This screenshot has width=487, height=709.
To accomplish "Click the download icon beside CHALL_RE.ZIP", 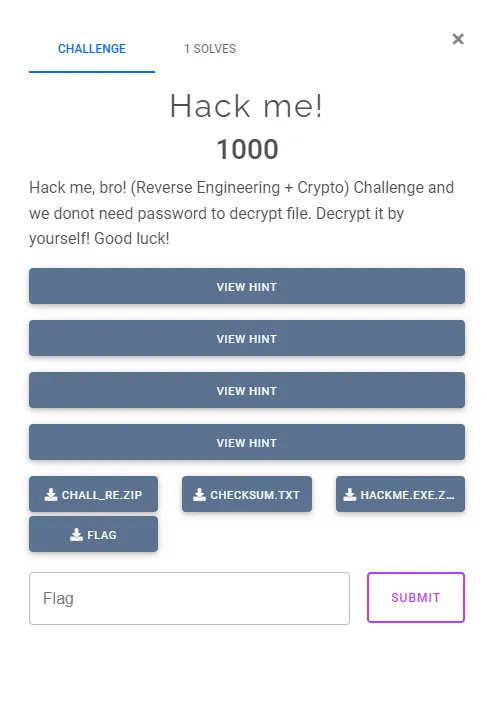I will 51,495.
